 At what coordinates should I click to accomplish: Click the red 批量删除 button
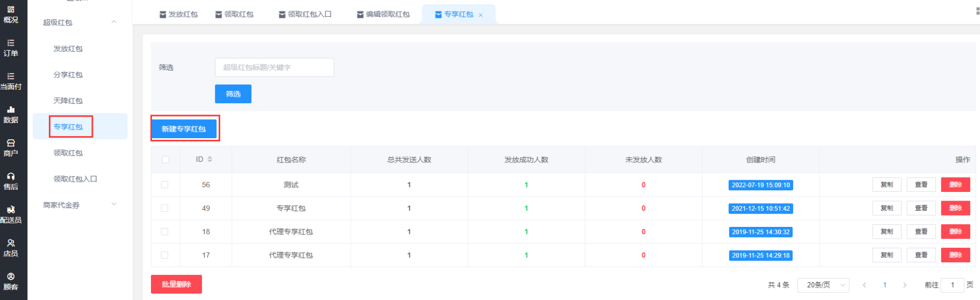point(176,284)
